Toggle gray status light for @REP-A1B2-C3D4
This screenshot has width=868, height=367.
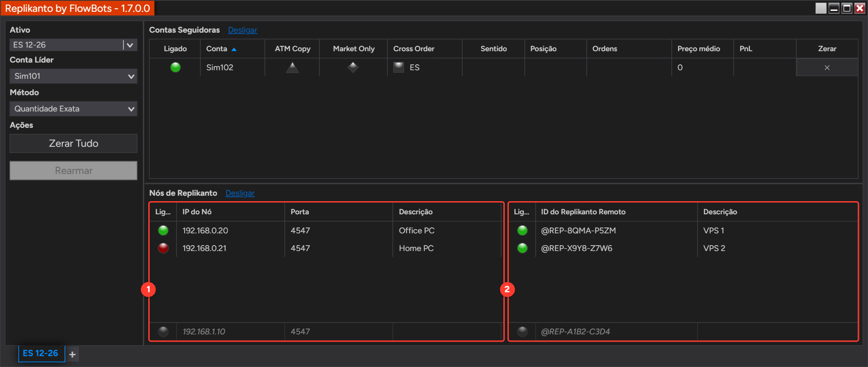pos(522,332)
